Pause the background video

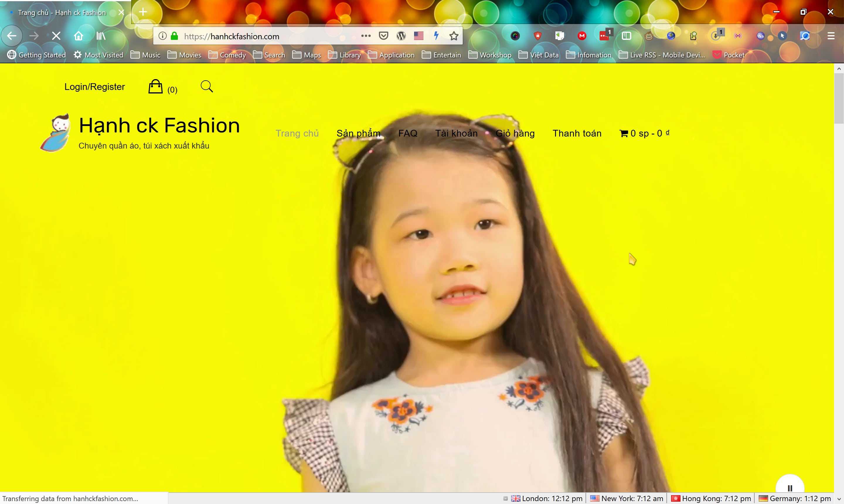(x=790, y=488)
